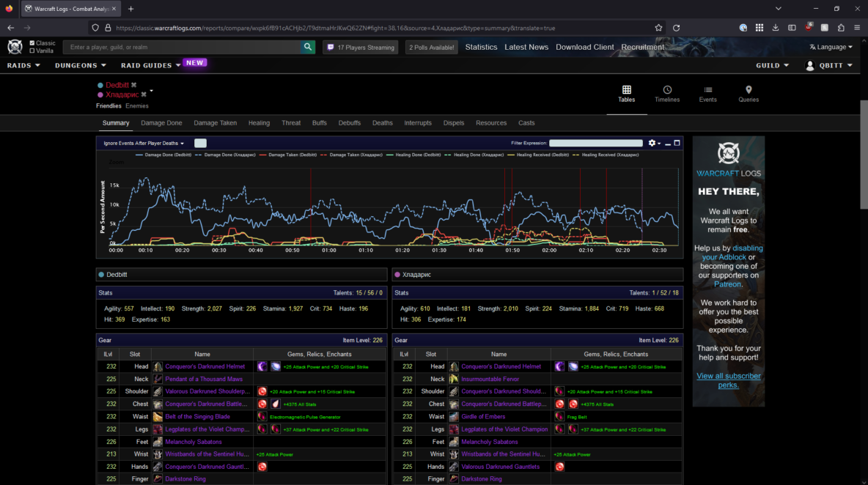Toggle the Classic checkbox

(32, 43)
